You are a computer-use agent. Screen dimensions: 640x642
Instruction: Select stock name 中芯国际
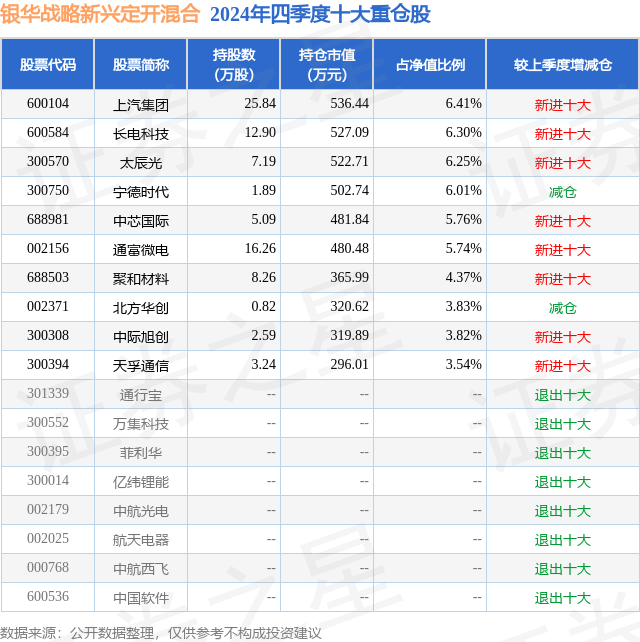tap(141, 222)
